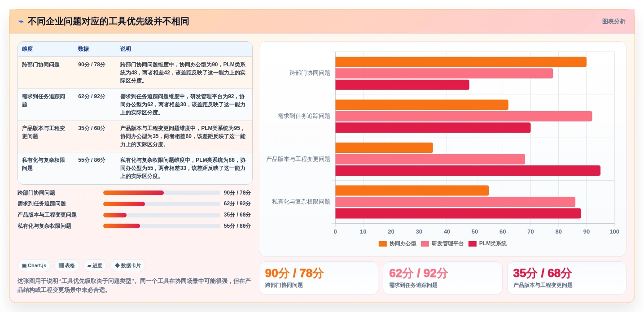Click the 产品版本与工程变更问题 progress bar
Screen dimensions: 644x312
pos(162,215)
